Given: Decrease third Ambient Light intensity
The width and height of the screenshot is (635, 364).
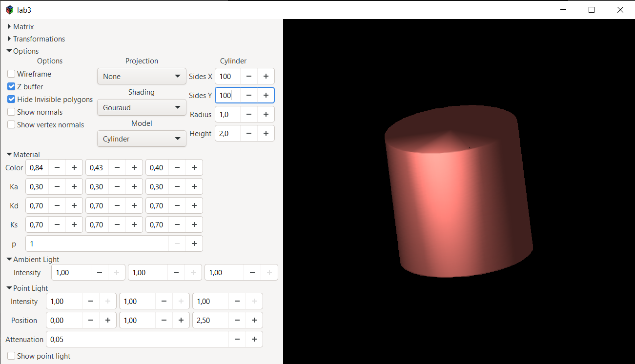Looking at the screenshot, I should (253, 272).
